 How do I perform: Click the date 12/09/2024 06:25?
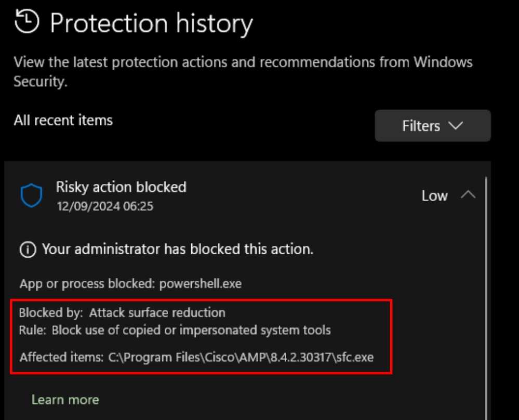pyautogui.click(x=105, y=206)
